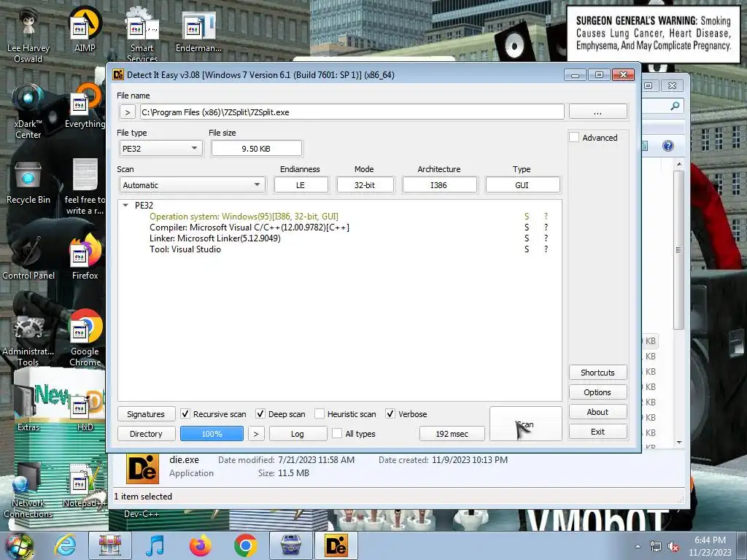The image size is (747, 560).
Task: Open the Shortcuts dialog
Action: click(x=597, y=373)
